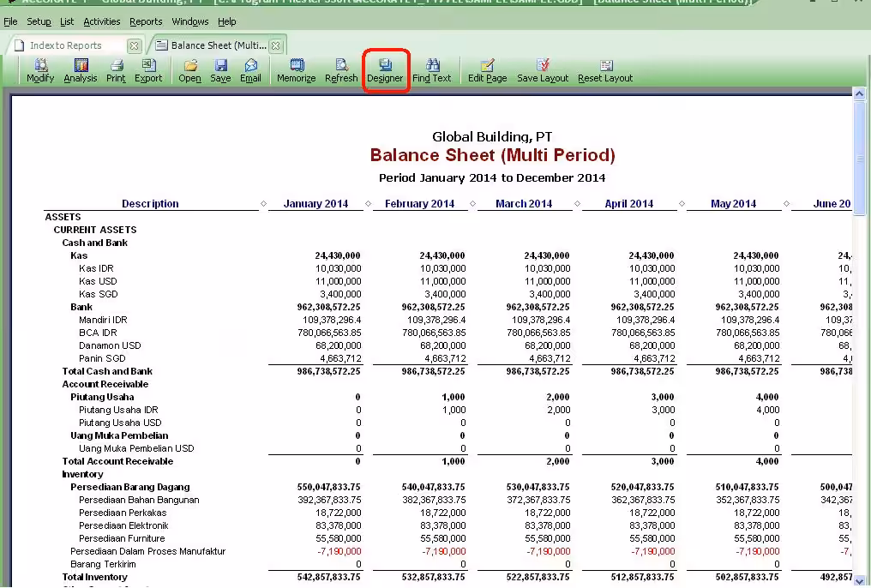Save the report with Save icon
This screenshot has height=588, width=871.
220,71
